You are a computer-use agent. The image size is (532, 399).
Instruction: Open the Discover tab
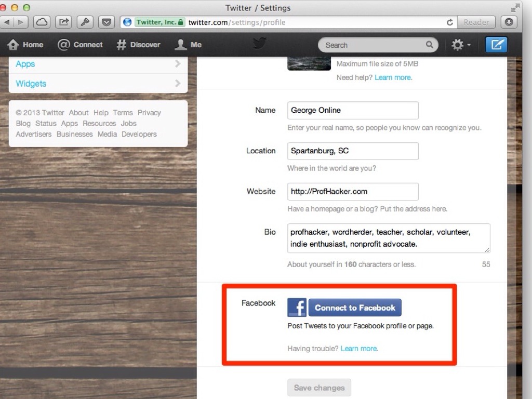point(139,45)
